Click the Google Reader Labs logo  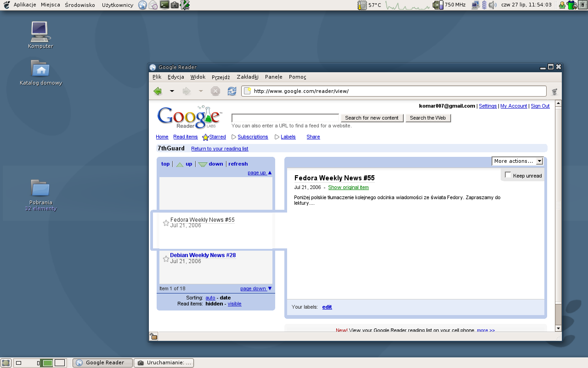[x=189, y=117]
